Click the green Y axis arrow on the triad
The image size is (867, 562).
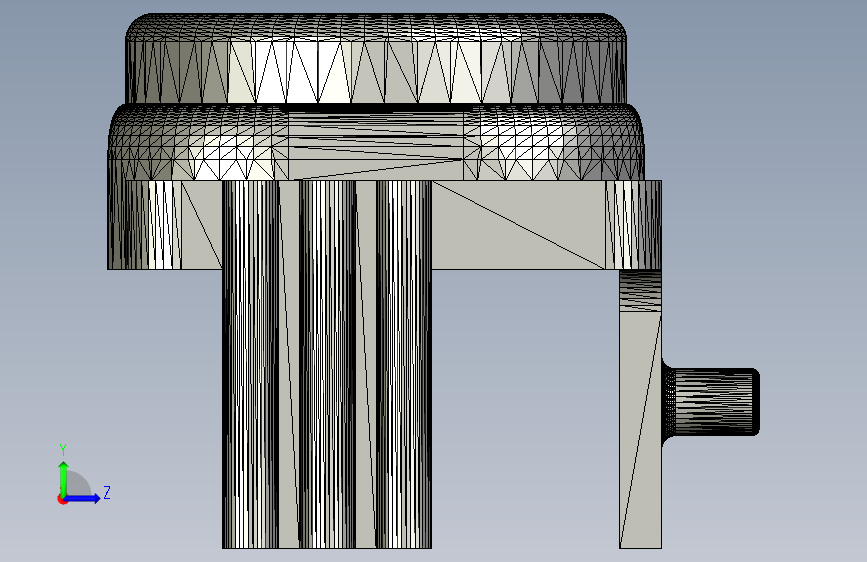click(64, 478)
